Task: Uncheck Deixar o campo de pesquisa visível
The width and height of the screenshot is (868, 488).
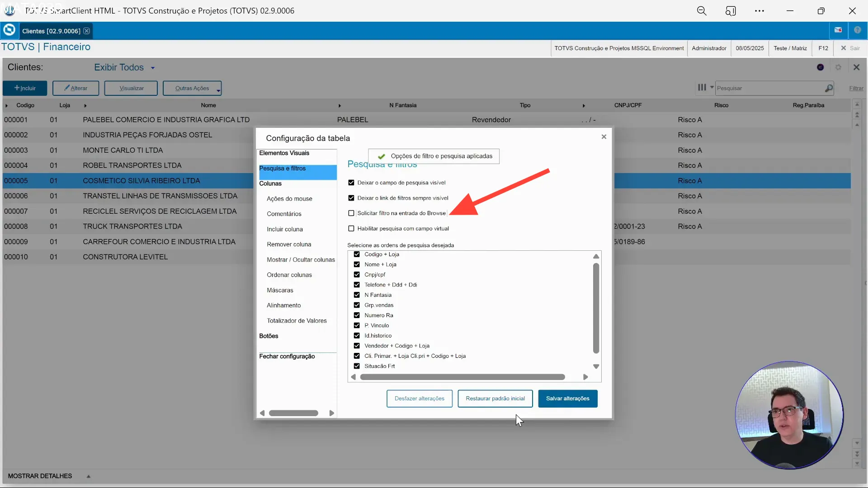Action: [x=351, y=183]
